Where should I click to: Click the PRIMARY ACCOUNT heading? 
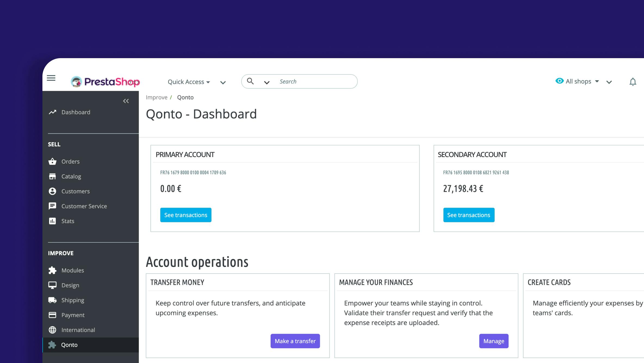click(x=185, y=155)
